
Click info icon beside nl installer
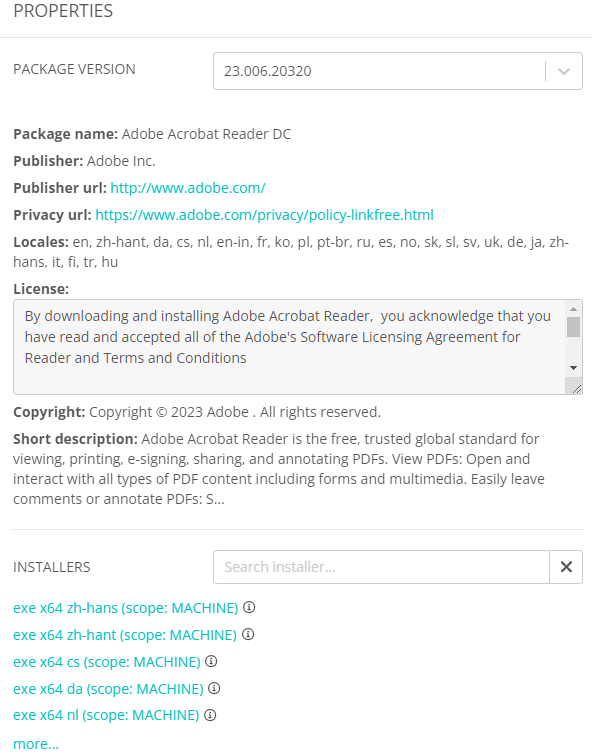pyautogui.click(x=210, y=715)
